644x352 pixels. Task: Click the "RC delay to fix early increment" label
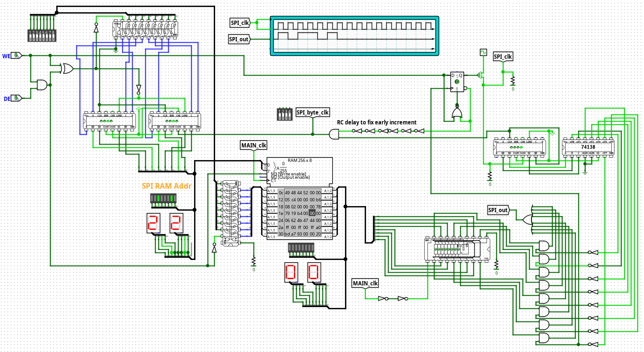pyautogui.click(x=376, y=122)
